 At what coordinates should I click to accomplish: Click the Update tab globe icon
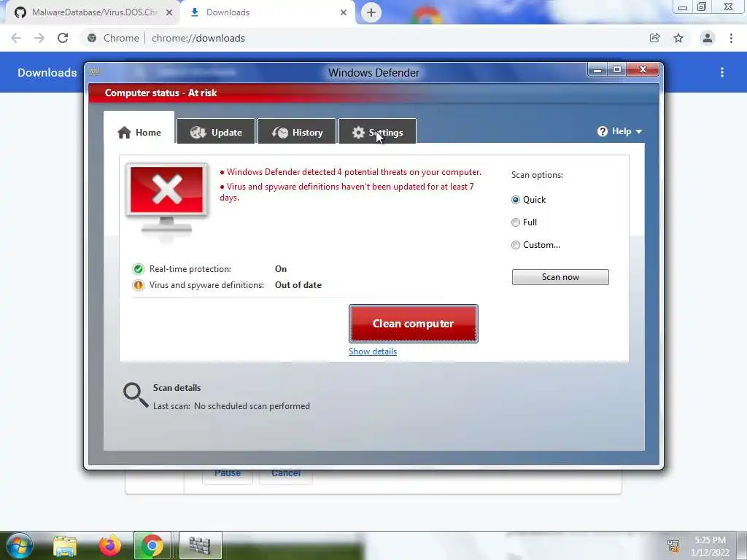198,133
